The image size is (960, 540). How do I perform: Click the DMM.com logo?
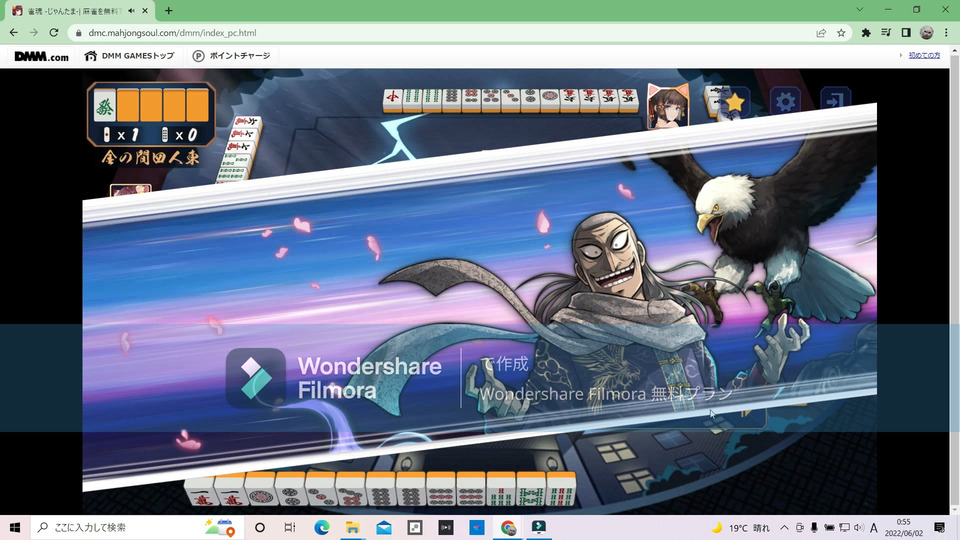[41, 56]
